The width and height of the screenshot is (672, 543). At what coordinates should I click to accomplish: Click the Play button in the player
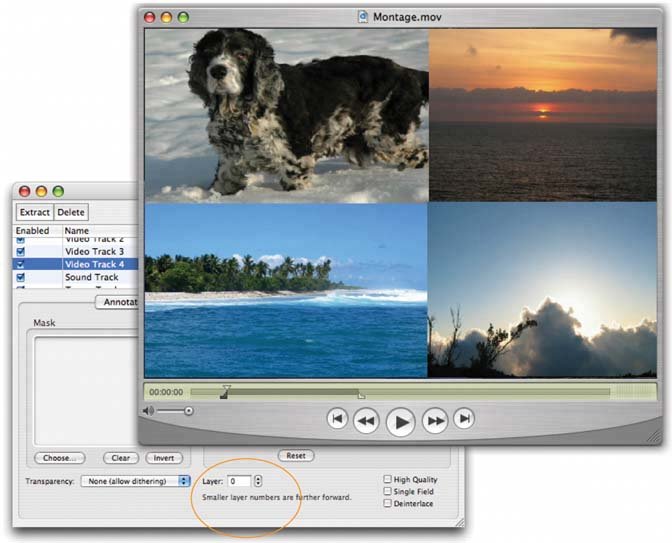point(400,422)
